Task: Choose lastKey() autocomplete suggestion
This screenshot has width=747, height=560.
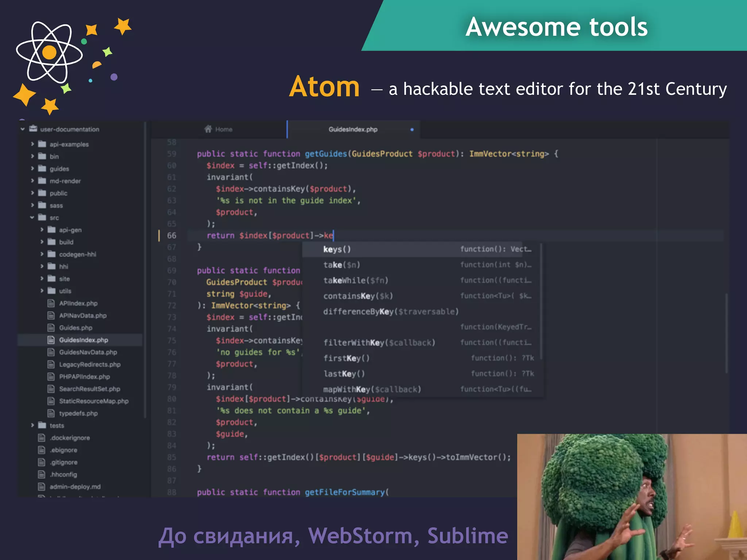Action: click(421, 374)
